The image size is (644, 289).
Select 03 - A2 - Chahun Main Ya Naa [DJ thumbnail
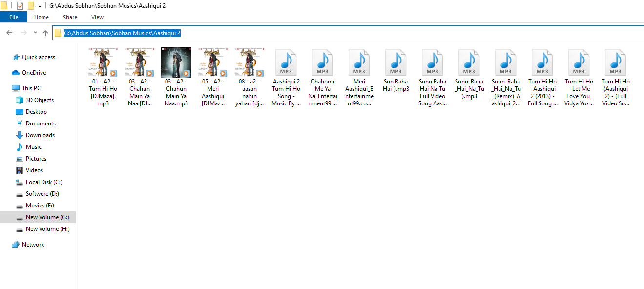click(140, 62)
